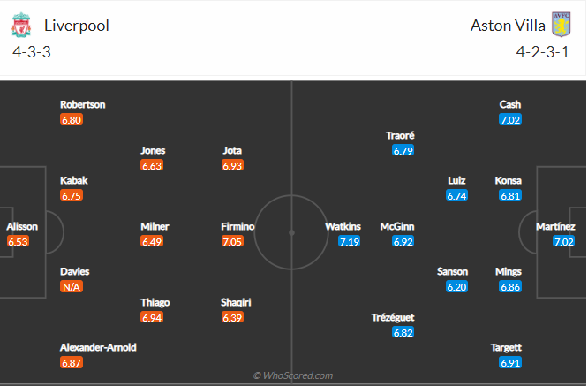Click Davies' N/A rating badge
The height and width of the screenshot is (386, 588).
click(72, 286)
